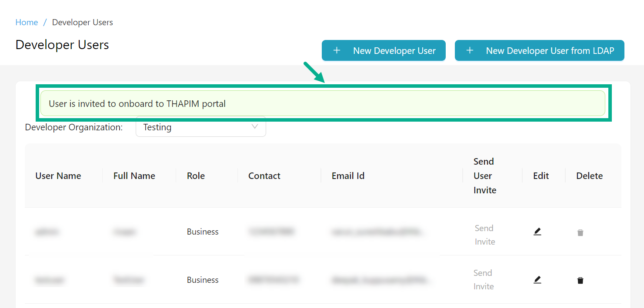This screenshot has height=308, width=644.
Task: Click plus icon on New Developer User
Action: tap(337, 51)
